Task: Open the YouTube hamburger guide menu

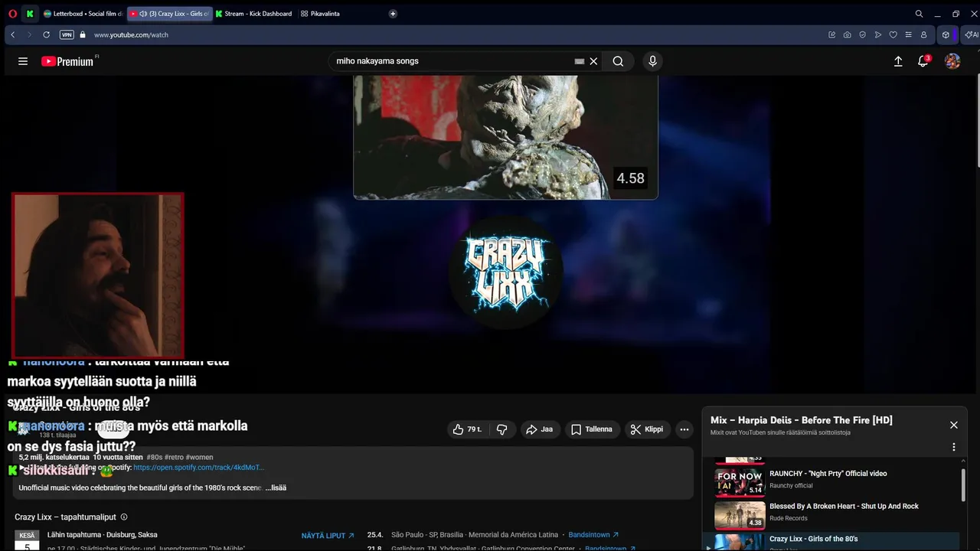Action: pyautogui.click(x=23, y=61)
